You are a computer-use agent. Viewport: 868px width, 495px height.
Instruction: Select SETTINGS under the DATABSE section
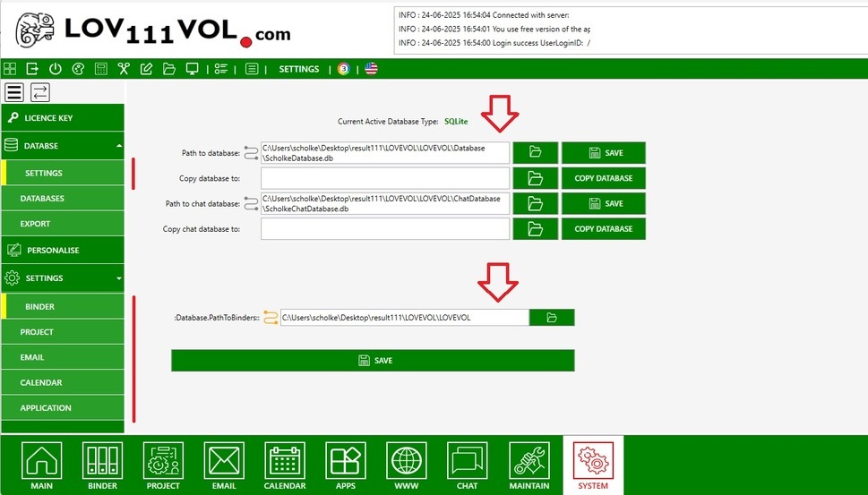click(x=63, y=173)
